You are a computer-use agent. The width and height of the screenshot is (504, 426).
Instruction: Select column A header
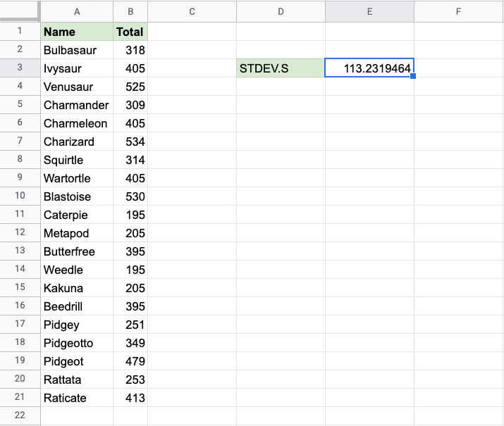77,11
